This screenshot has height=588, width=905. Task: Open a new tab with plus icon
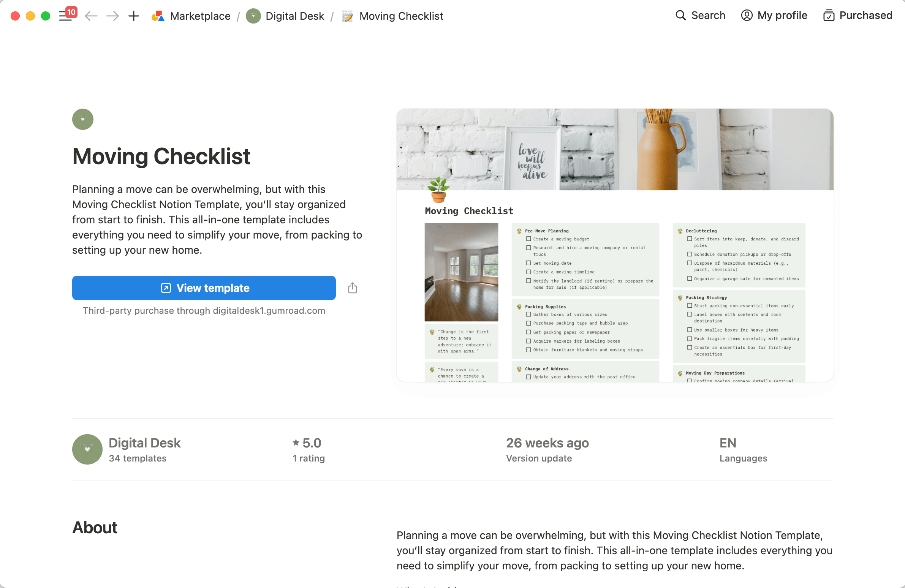(x=133, y=16)
